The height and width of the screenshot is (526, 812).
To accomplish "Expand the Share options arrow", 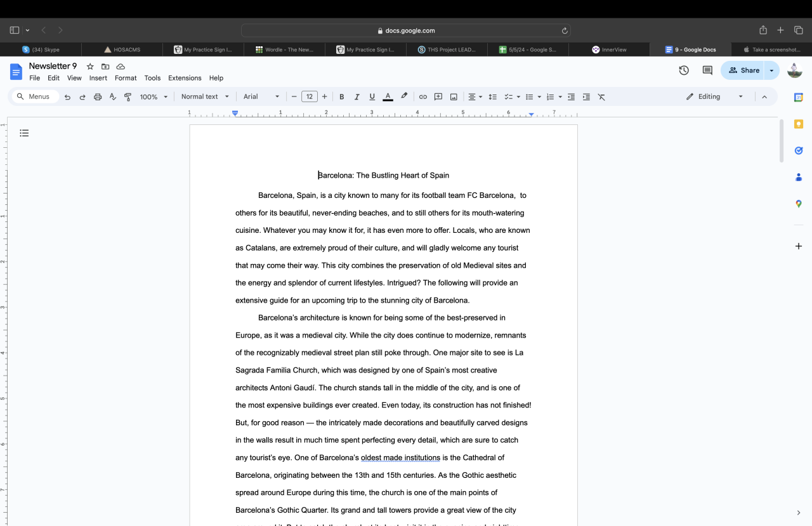I will 771,70.
